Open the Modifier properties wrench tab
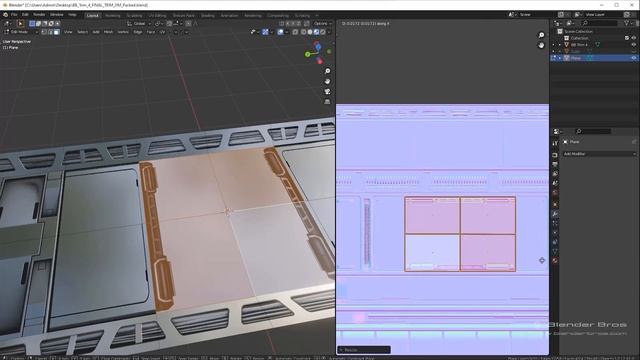 (555, 214)
